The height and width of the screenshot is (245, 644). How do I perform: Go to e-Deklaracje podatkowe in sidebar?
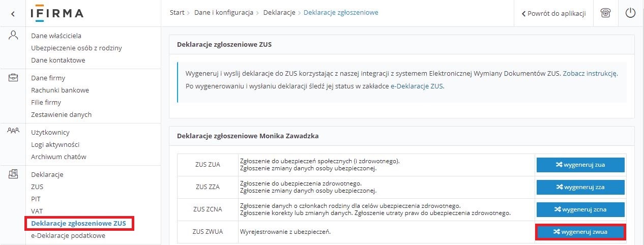(68, 235)
